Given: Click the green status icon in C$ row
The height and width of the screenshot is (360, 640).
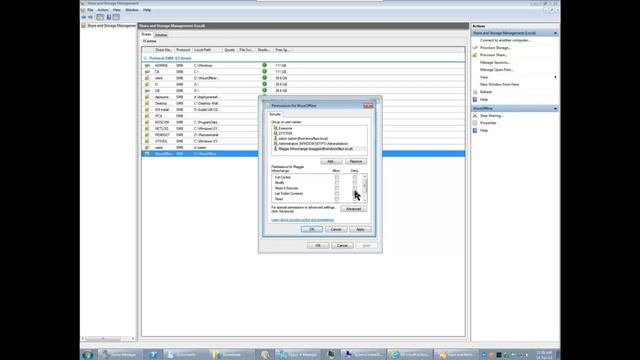Looking at the screenshot, I should [x=264, y=71].
